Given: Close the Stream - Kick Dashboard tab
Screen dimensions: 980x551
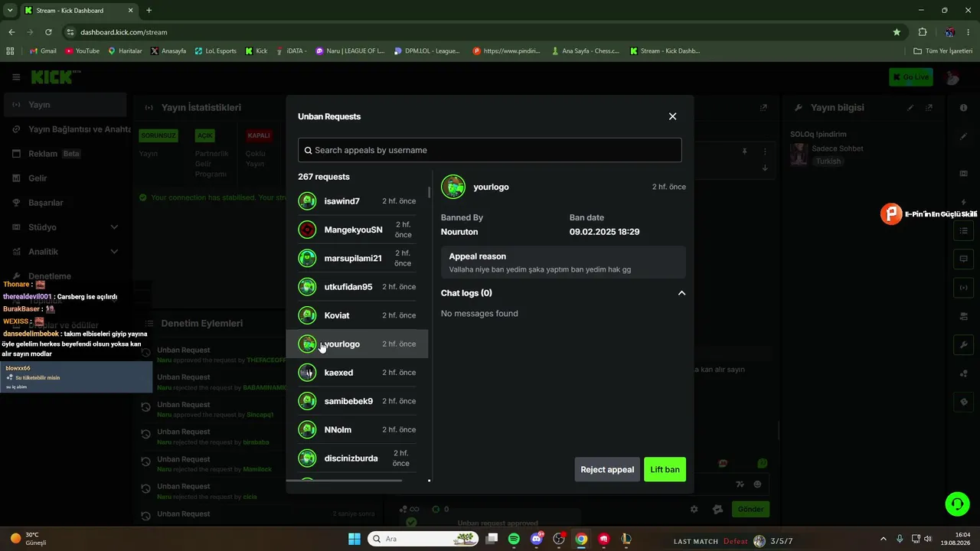Looking at the screenshot, I should point(130,11).
